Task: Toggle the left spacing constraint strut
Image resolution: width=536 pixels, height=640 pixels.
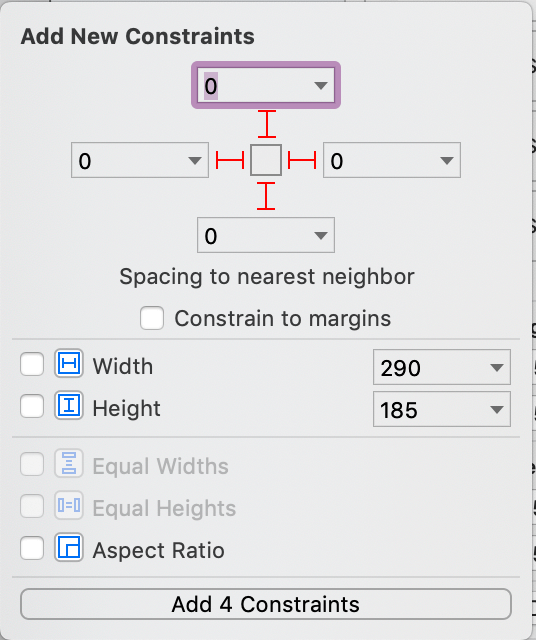Action: coord(230,160)
